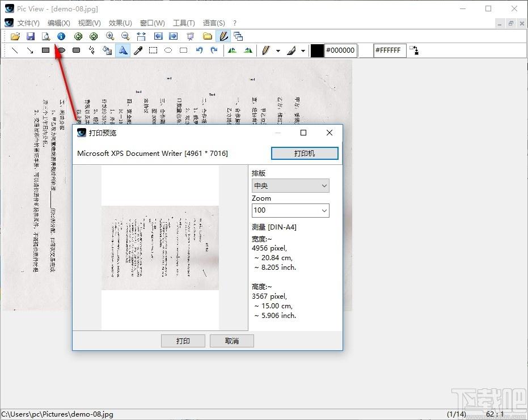Save the image with floppy disk icon

coord(31,36)
